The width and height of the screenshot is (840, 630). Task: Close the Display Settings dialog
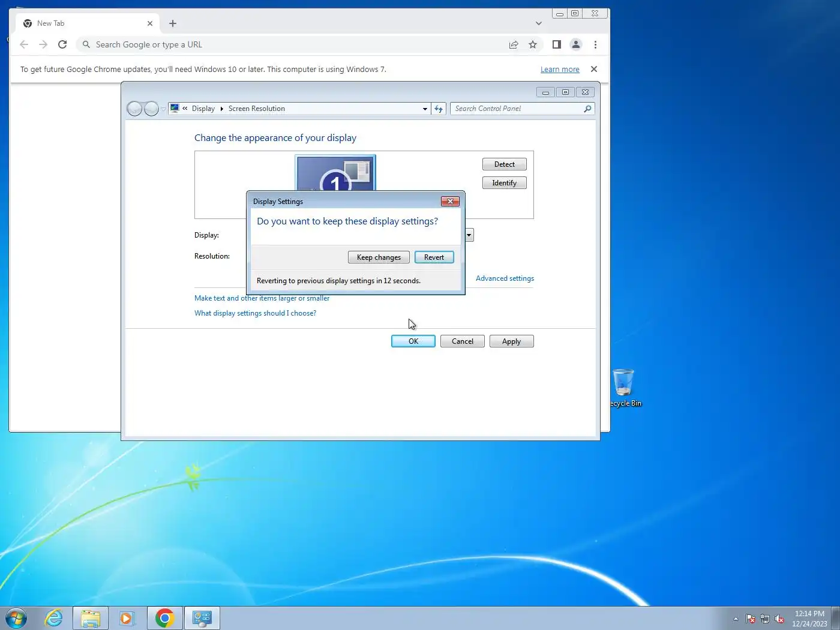[450, 201]
